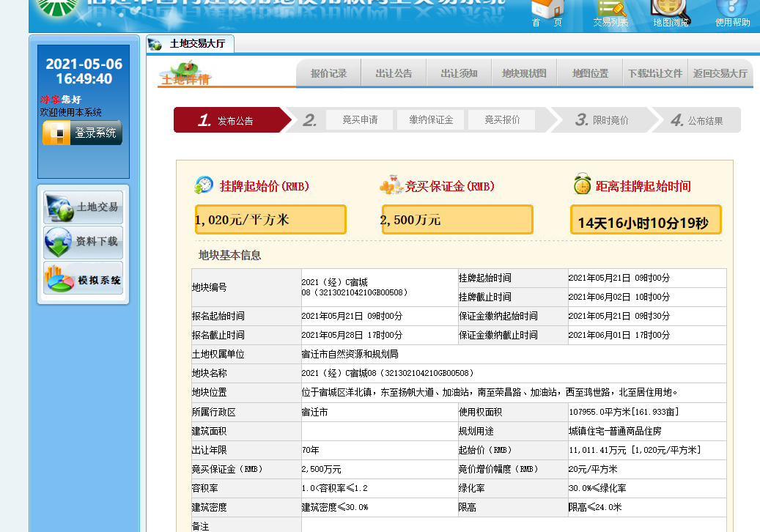760x532 pixels.
Task: View the 出让须知 tab
Action: coord(459,73)
